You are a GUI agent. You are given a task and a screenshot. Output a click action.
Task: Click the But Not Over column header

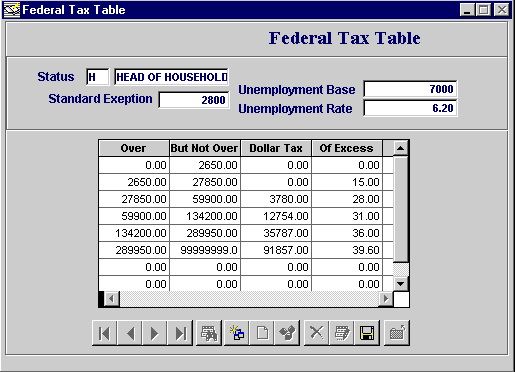pyautogui.click(x=205, y=148)
